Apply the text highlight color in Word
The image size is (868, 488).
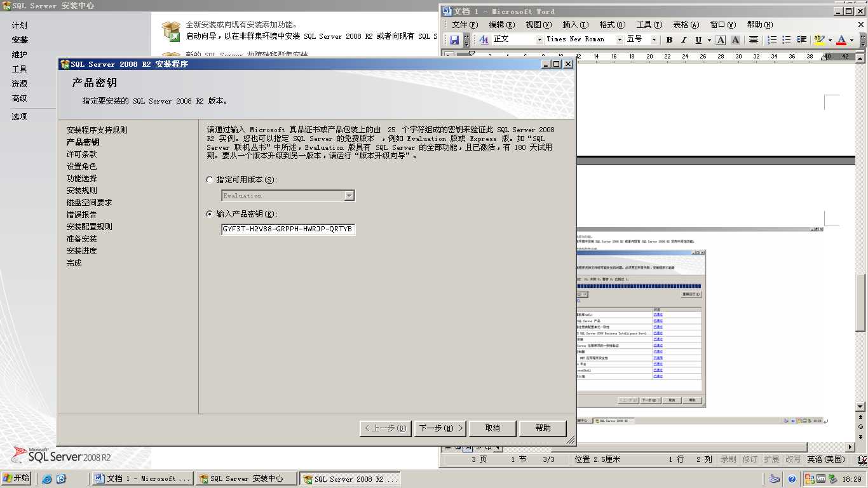point(820,39)
